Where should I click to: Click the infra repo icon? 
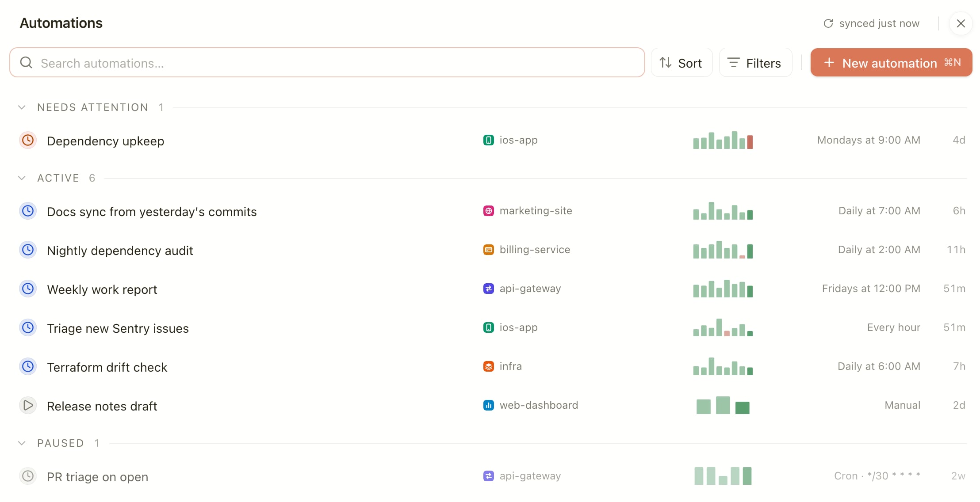pos(488,367)
